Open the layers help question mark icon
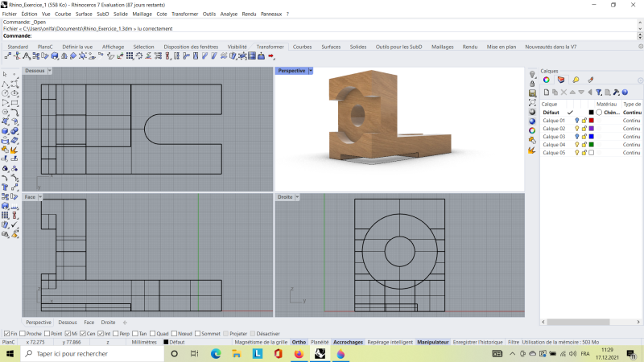This screenshot has width=644, height=362. (x=625, y=93)
